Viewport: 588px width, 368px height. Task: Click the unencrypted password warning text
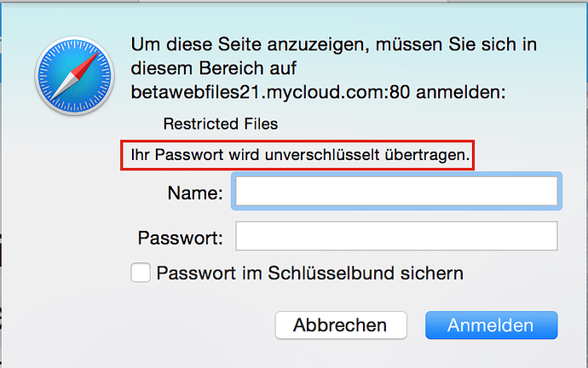click(301, 156)
